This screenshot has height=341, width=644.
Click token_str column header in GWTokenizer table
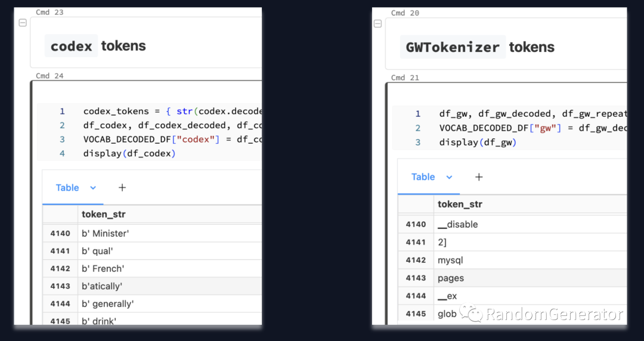[x=460, y=204]
